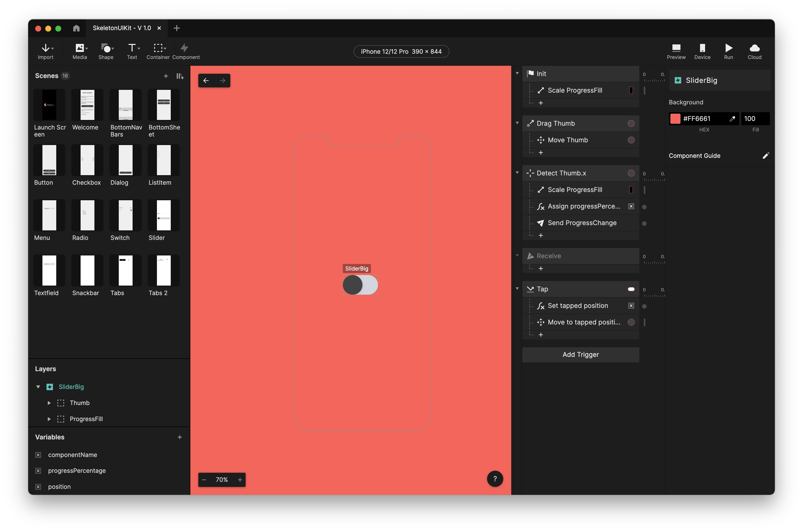Toggle the componentName variable checkbox
This screenshot has height=532, width=803.
(x=38, y=455)
